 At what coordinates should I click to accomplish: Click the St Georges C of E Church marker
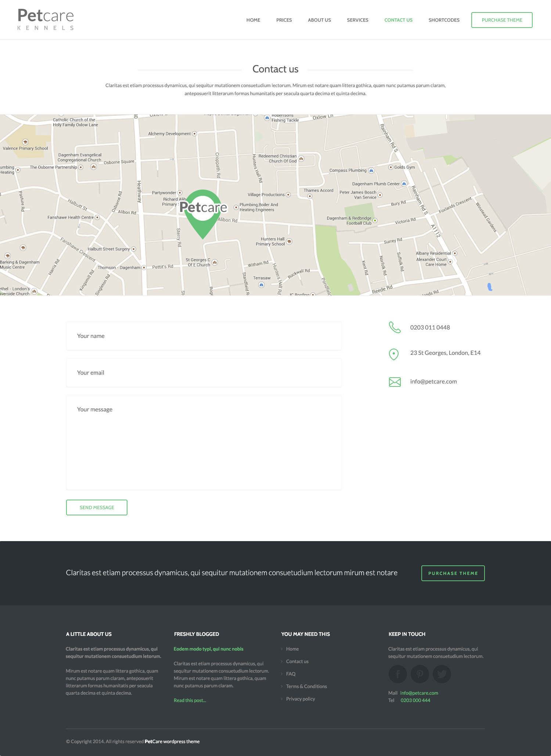tap(215, 262)
